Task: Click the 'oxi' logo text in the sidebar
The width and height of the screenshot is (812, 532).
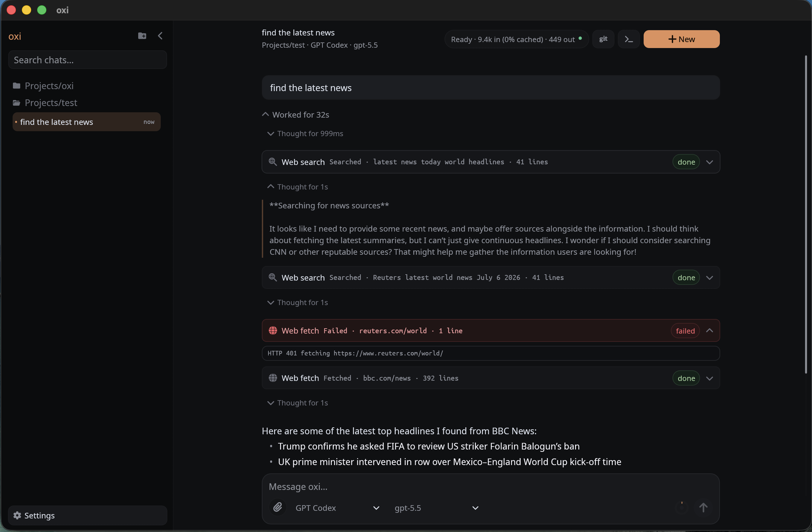Action: click(x=15, y=36)
